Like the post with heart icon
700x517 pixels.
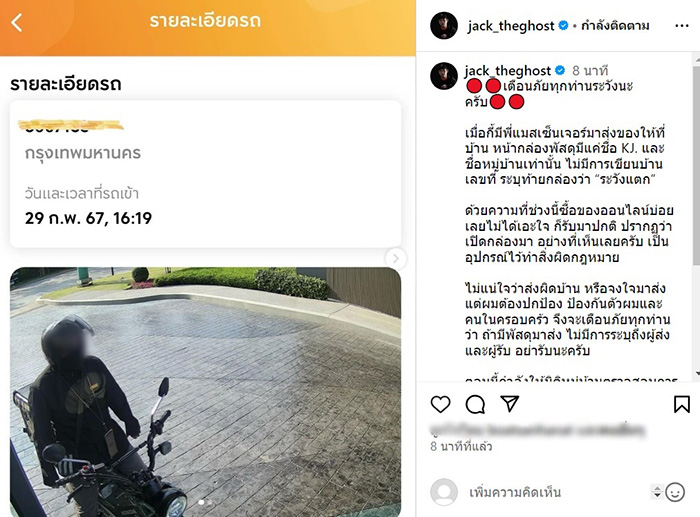[x=440, y=404]
